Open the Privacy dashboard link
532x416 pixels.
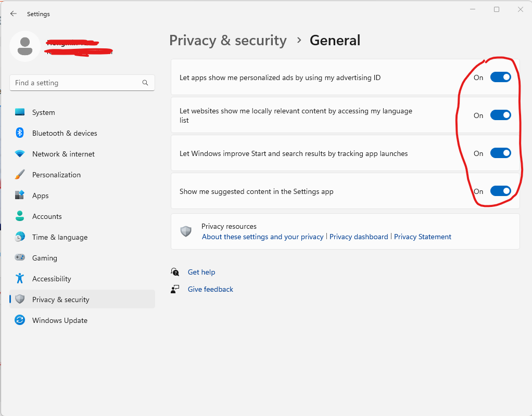[x=359, y=237]
